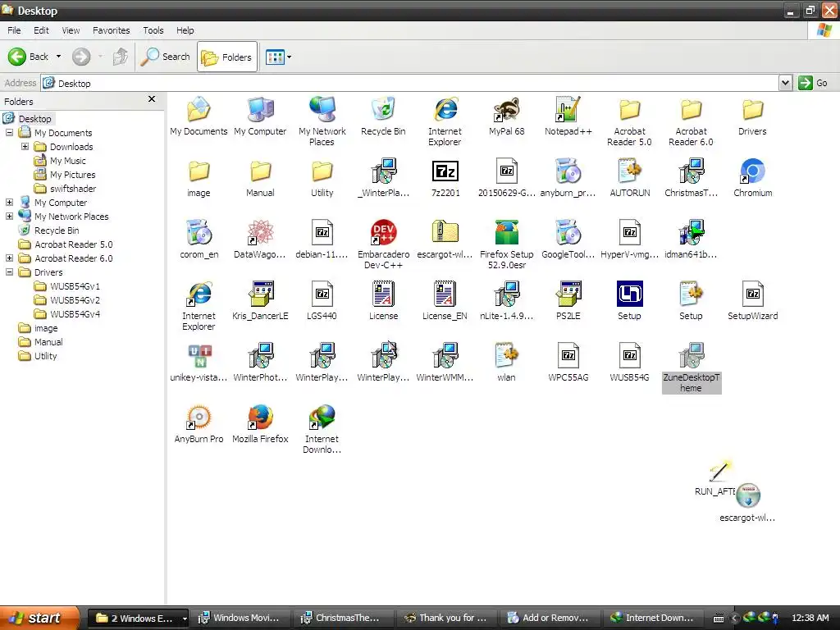The height and width of the screenshot is (630, 840).
Task: Open the Address bar dropdown arrow
Action: coord(785,83)
